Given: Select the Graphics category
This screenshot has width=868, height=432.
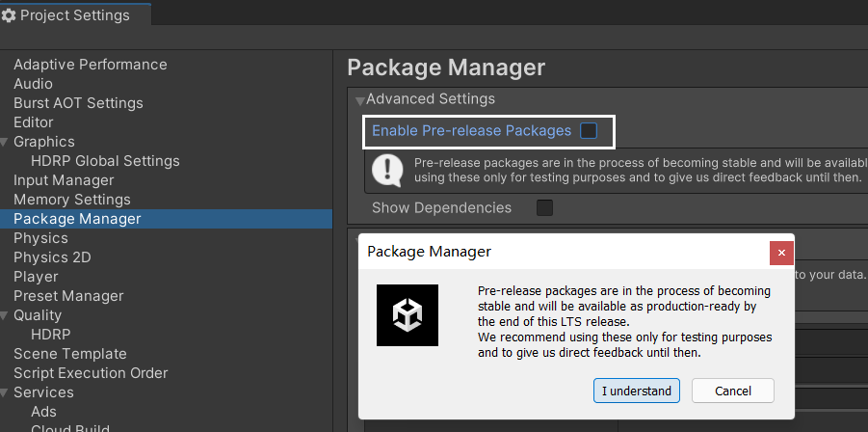Looking at the screenshot, I should click(43, 142).
